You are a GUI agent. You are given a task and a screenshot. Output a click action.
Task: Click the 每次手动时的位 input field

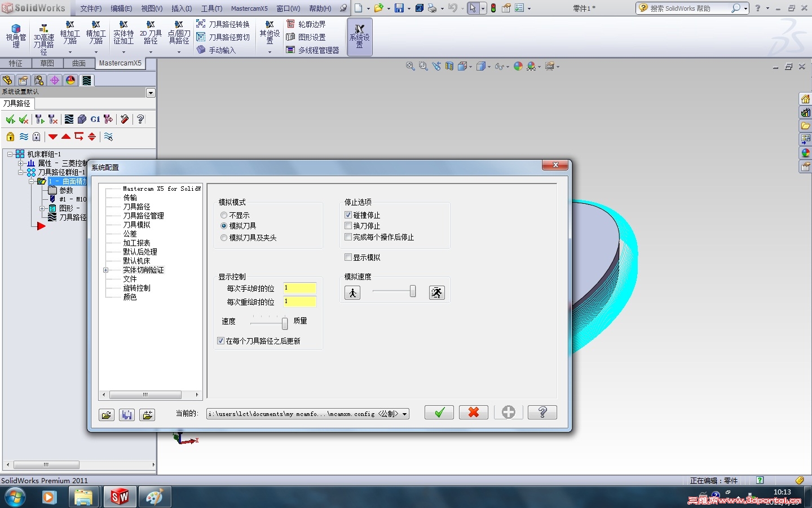[x=300, y=288]
